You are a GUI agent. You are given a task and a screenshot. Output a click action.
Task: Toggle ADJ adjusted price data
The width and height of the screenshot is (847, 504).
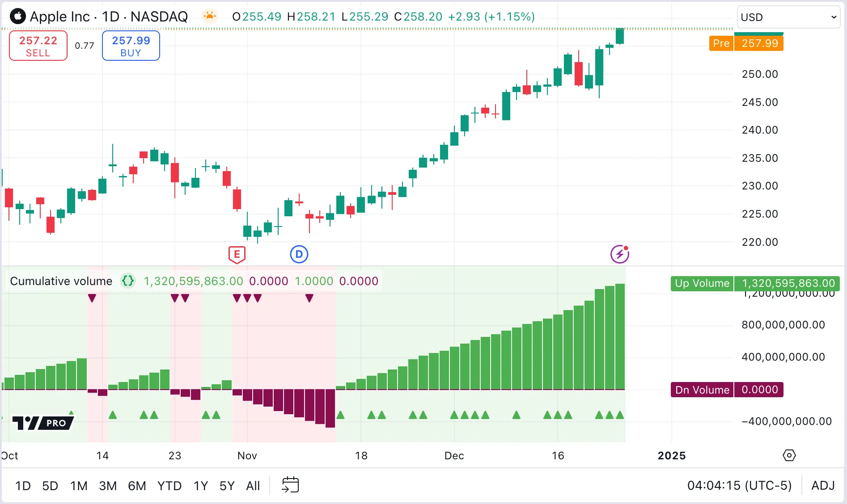(x=823, y=485)
